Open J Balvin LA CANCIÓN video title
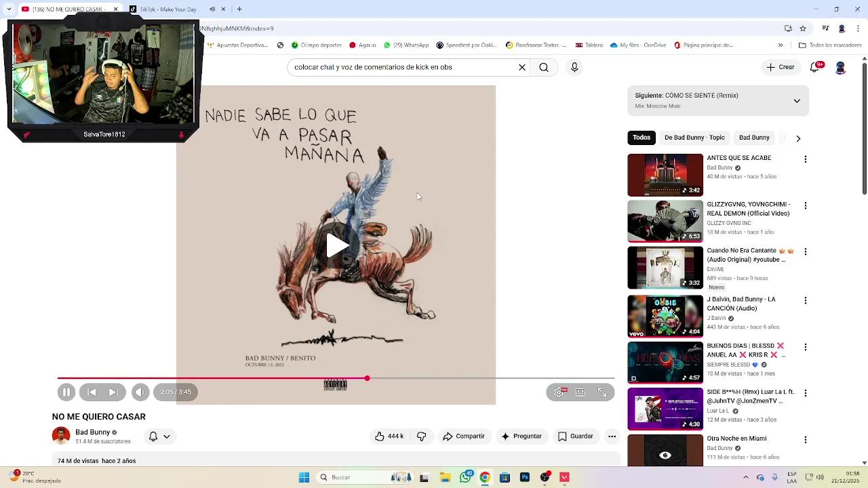The image size is (868, 488). [x=741, y=304]
